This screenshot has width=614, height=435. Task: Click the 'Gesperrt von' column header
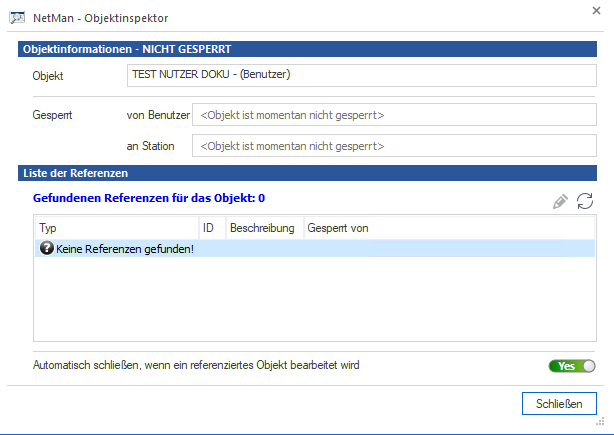pos(449,228)
